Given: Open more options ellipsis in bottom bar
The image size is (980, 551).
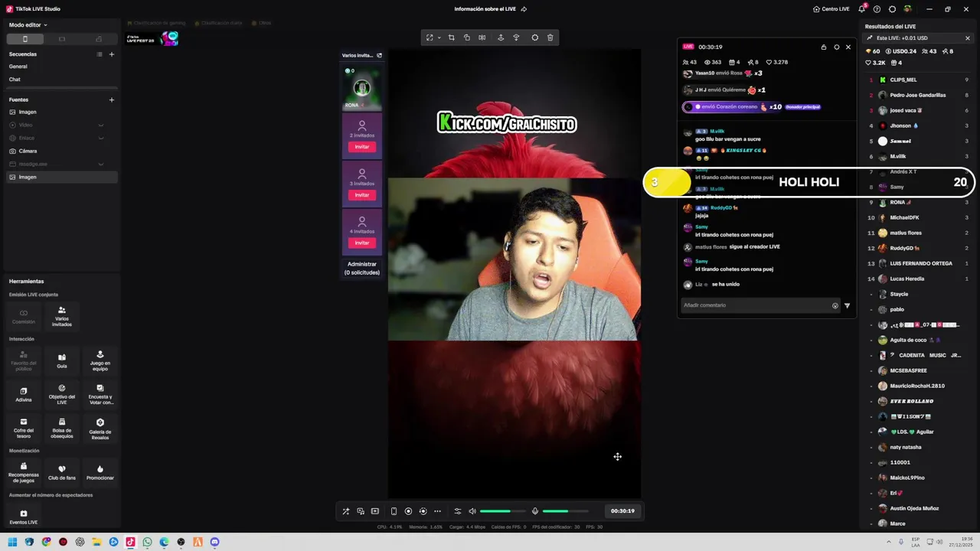Looking at the screenshot, I should coord(437,511).
